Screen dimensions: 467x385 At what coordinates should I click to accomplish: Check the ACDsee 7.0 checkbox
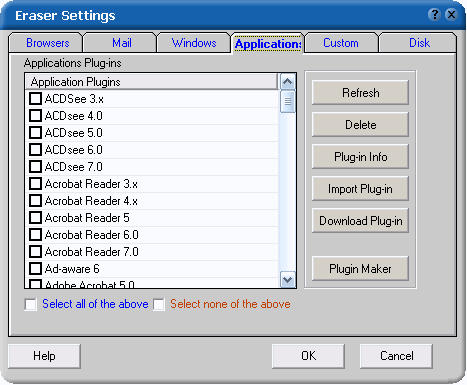35,167
